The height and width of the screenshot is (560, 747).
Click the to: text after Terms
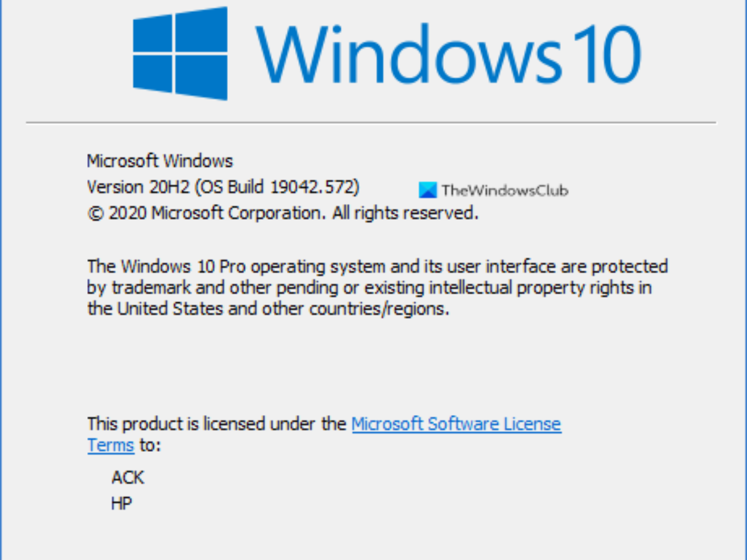tap(149, 446)
